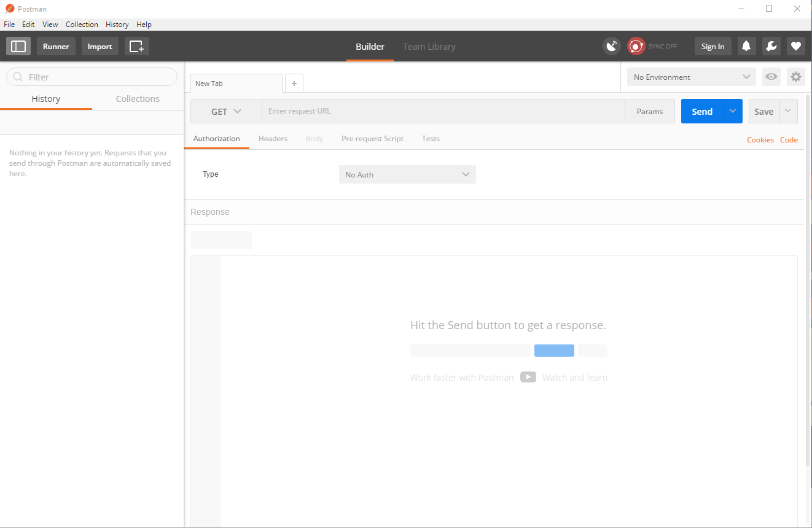This screenshot has height=528, width=812.
Task: Open the Collection menu
Action: 82,25
